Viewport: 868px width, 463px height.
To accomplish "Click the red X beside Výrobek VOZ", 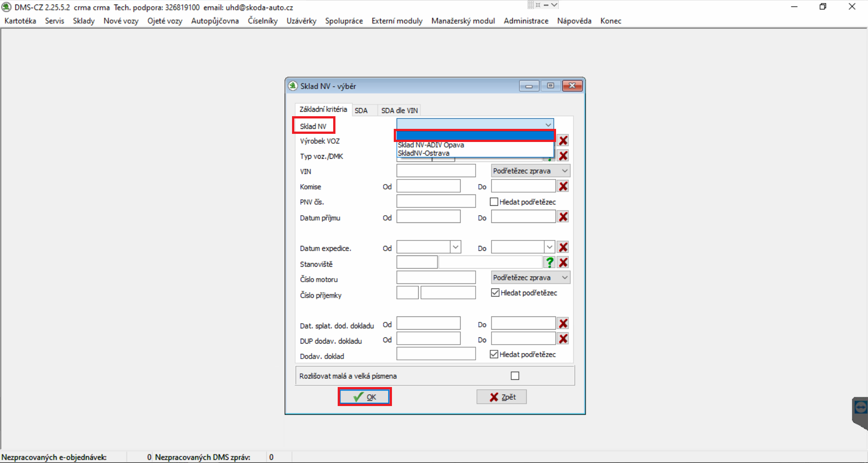I will pyautogui.click(x=563, y=141).
